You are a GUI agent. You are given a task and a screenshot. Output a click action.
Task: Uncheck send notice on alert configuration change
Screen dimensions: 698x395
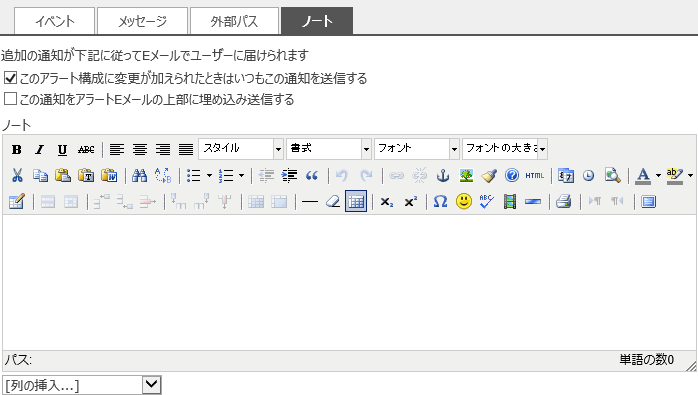click(10, 78)
